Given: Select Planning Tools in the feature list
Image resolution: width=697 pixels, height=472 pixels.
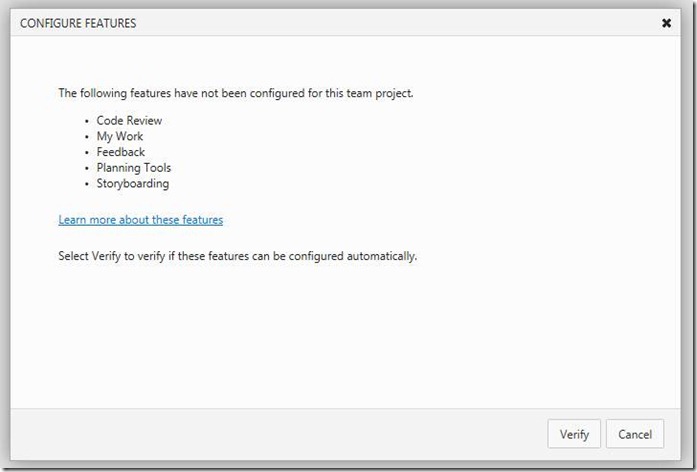Looking at the screenshot, I should (134, 168).
